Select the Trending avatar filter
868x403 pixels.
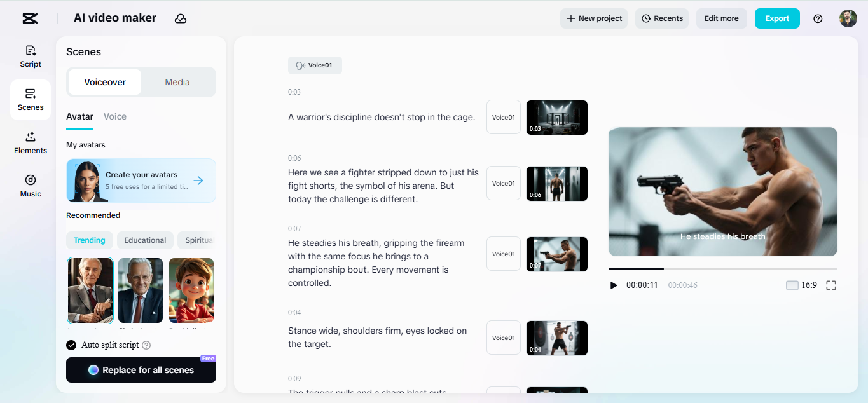click(x=89, y=240)
